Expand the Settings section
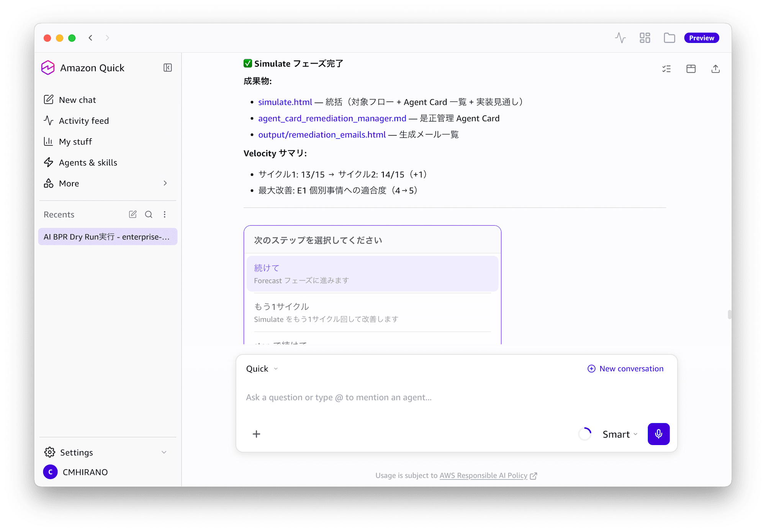The image size is (766, 532). [107, 452]
